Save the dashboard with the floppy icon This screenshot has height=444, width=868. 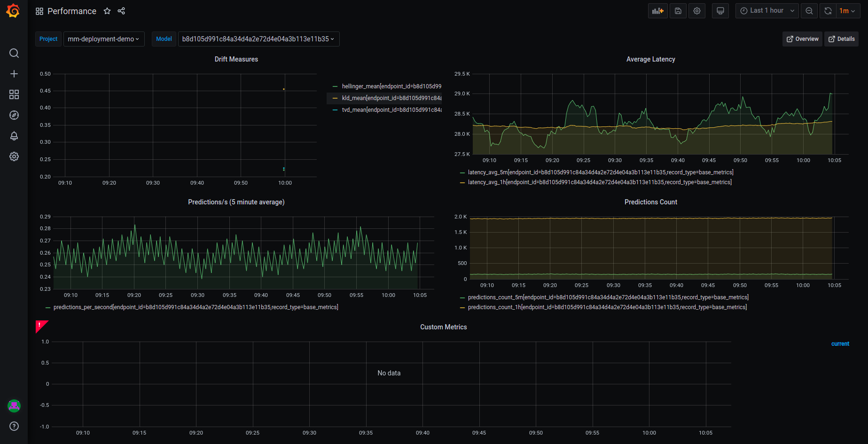tap(678, 11)
